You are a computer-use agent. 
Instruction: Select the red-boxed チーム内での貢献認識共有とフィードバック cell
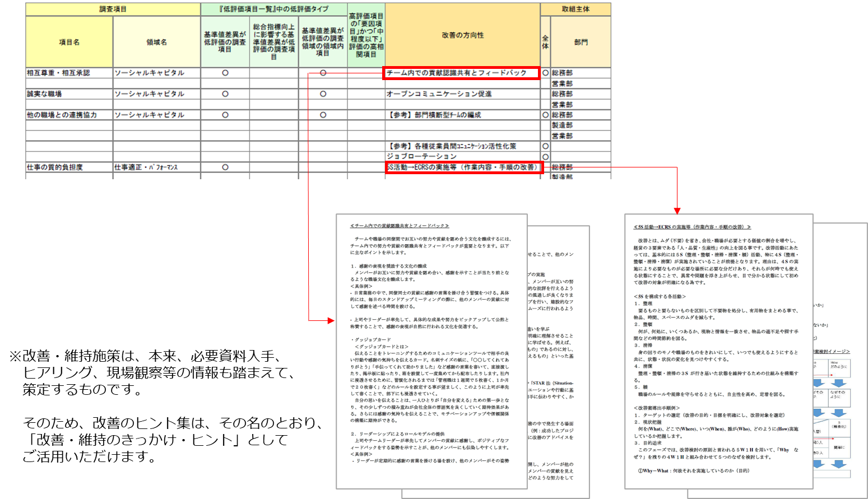point(461,73)
